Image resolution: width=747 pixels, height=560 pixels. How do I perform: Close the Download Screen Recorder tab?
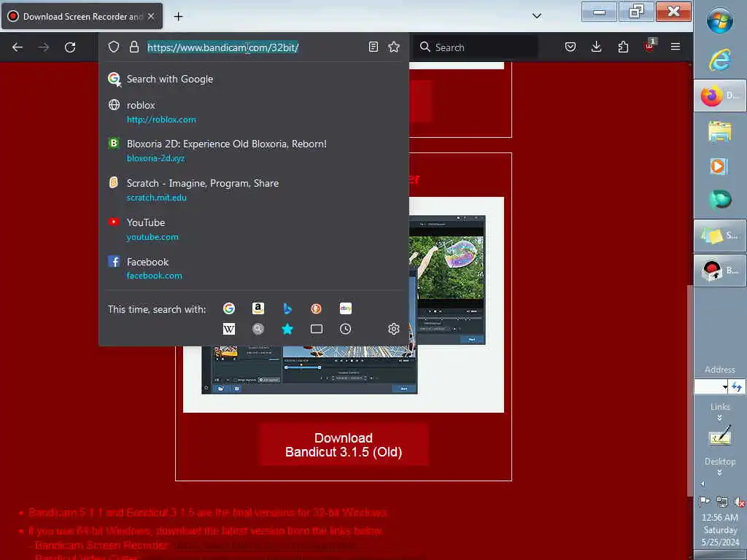[151, 16]
